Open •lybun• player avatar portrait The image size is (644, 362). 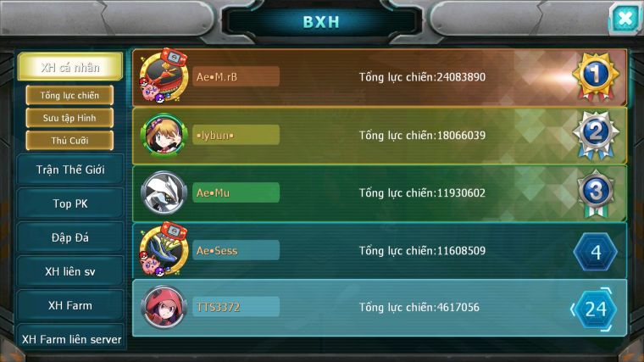tap(164, 135)
